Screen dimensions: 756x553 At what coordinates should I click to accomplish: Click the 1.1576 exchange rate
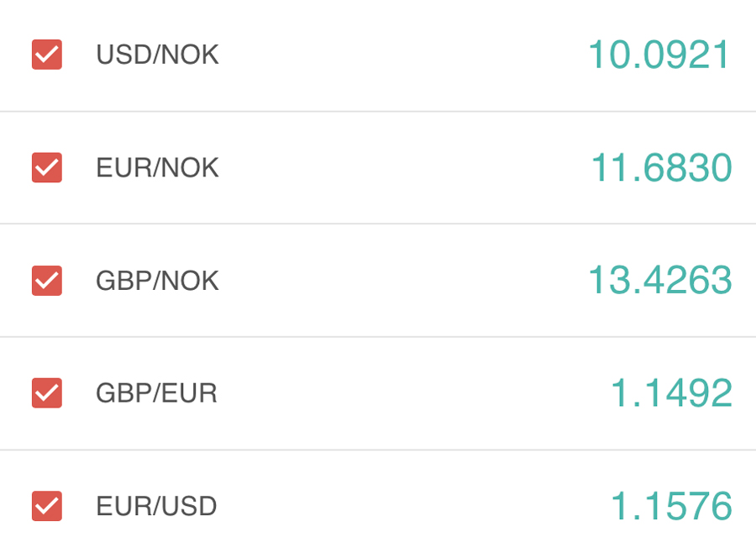670,507
